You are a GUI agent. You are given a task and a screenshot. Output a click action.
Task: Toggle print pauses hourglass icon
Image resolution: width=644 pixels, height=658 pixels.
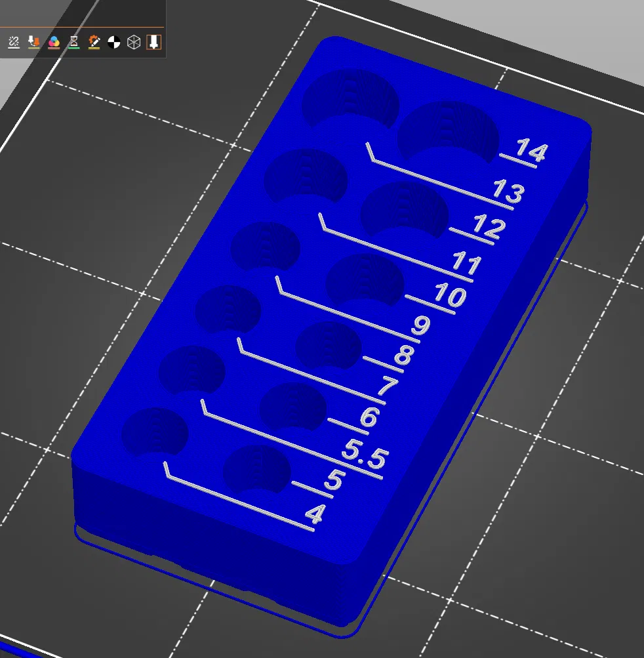[74, 42]
